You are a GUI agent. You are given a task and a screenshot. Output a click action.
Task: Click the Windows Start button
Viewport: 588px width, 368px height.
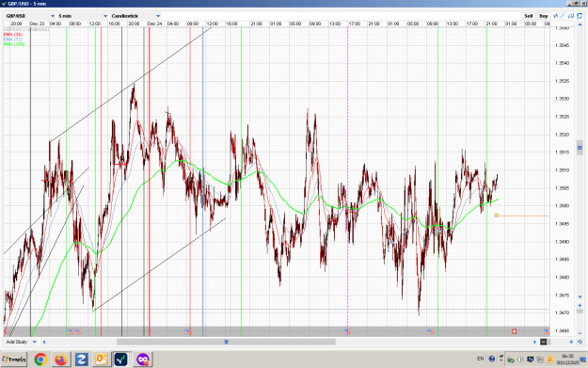14,360
